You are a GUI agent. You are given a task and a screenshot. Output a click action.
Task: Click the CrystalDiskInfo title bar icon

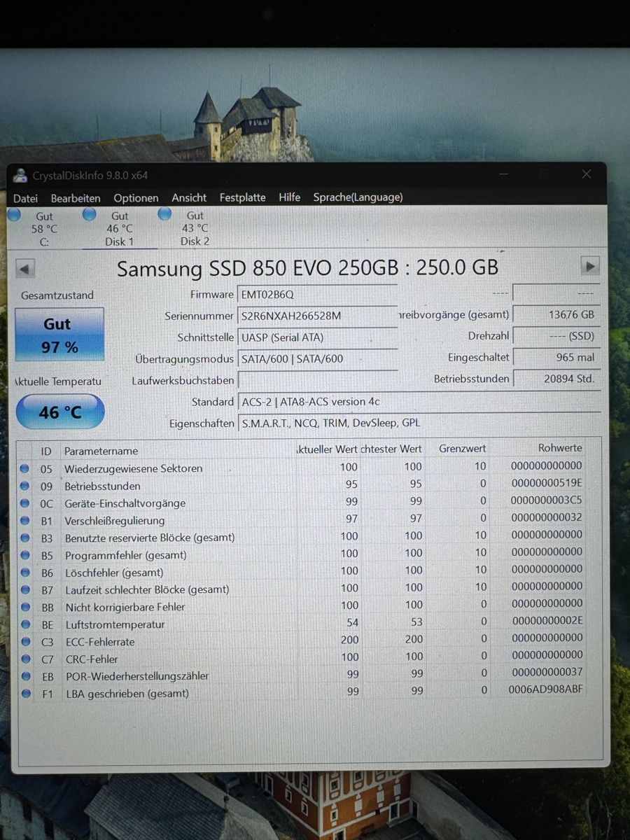click(x=20, y=176)
